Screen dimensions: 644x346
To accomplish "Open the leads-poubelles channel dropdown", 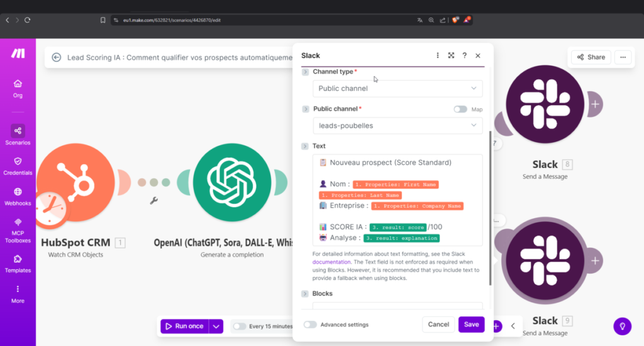I will 397,126.
